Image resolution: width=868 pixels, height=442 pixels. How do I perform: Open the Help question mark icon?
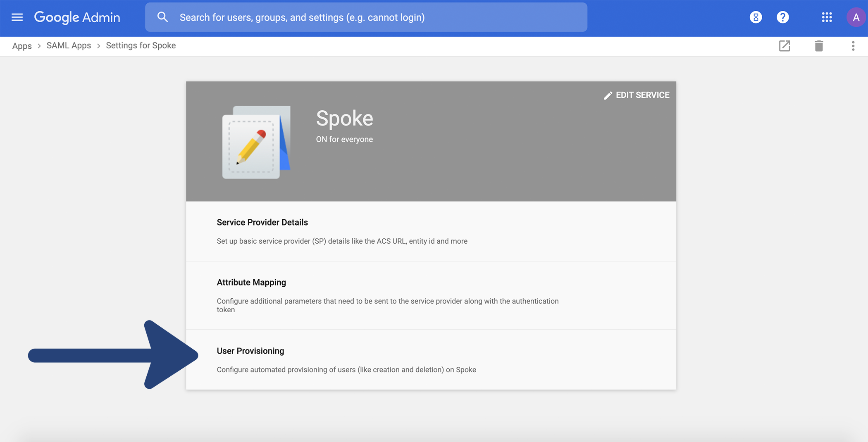[783, 17]
